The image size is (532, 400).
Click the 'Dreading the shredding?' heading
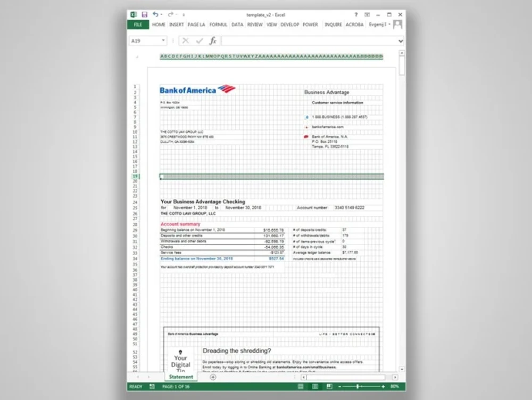click(237, 351)
